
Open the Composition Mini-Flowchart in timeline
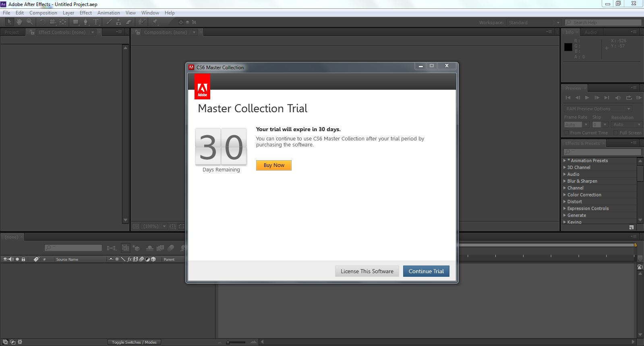tap(112, 248)
